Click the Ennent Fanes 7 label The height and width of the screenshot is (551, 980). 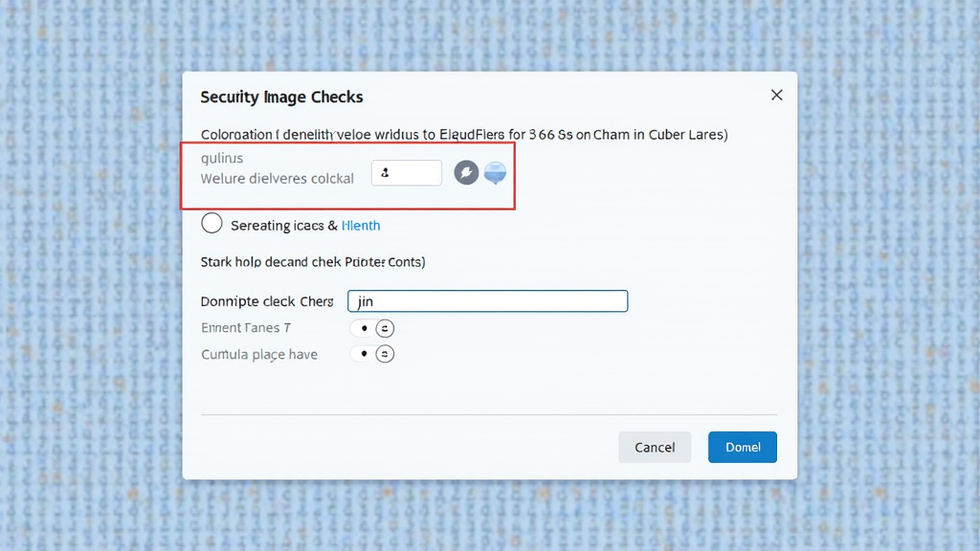coord(246,328)
